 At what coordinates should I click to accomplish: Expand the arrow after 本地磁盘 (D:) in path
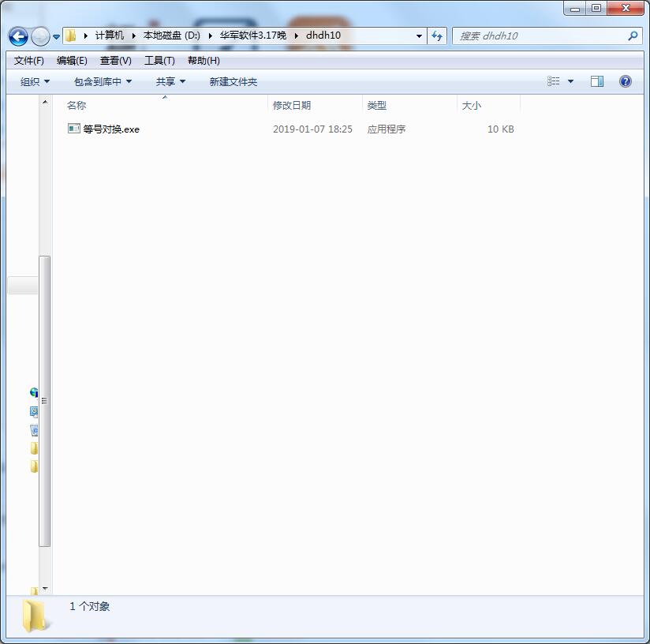(x=210, y=36)
